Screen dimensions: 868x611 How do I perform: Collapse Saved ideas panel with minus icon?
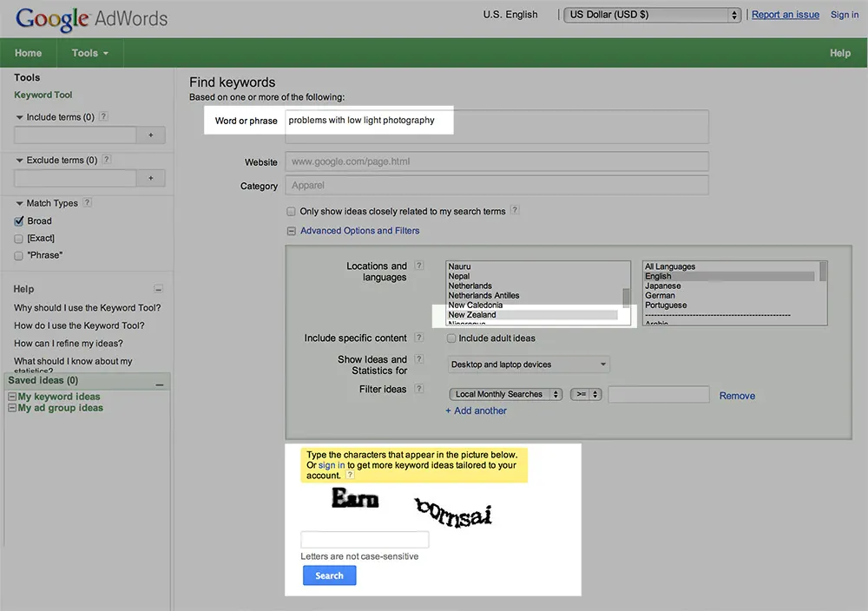160,384
